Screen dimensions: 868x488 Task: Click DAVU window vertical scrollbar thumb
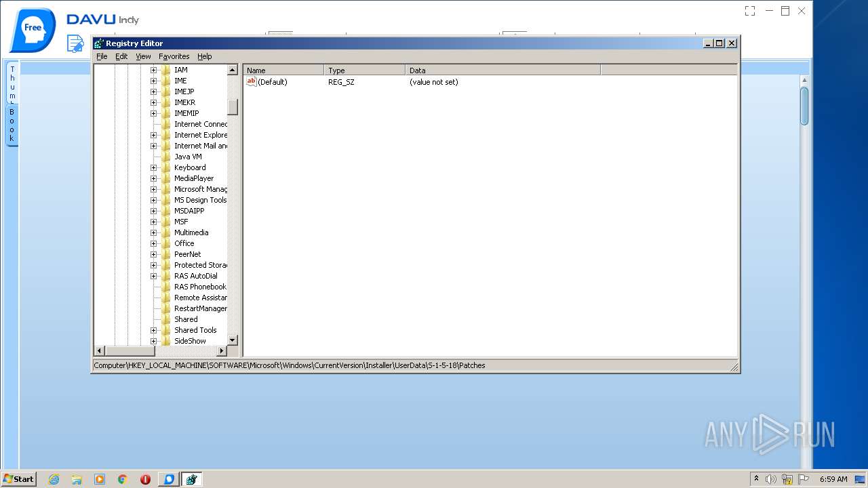point(804,106)
